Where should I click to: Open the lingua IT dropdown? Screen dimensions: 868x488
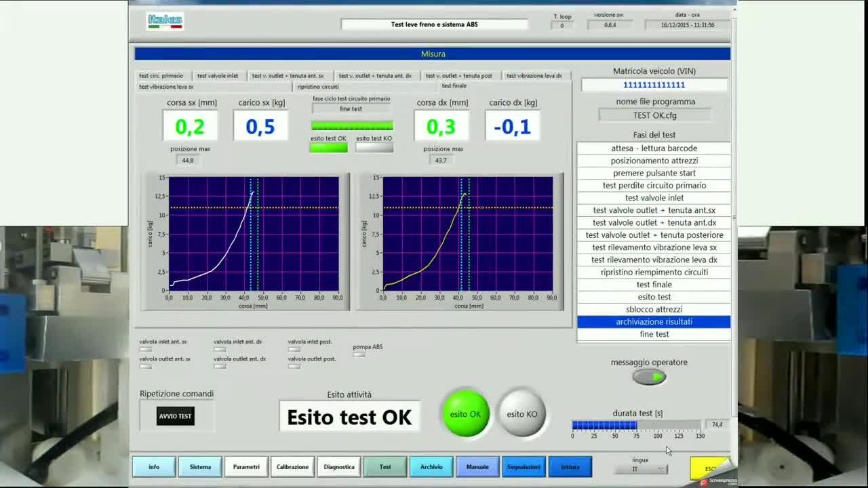pos(640,469)
